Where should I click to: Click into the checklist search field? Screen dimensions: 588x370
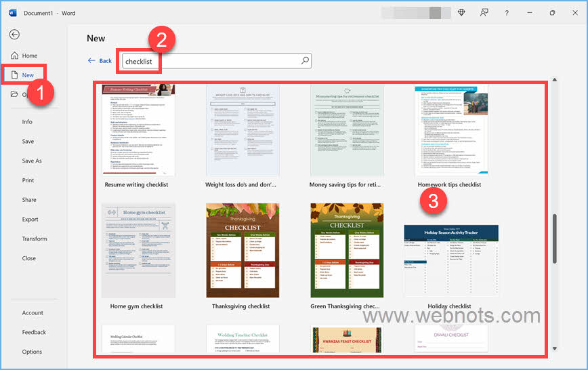[x=210, y=61]
